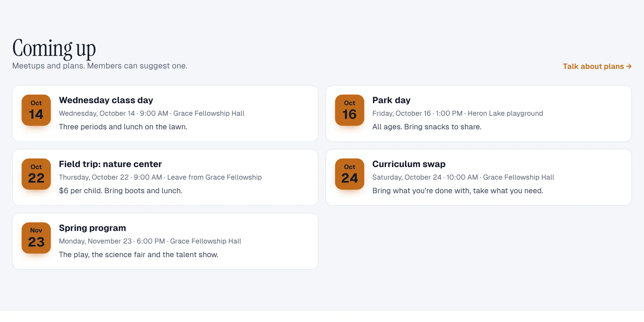Click 'Saturday, October 24 · 10:00 AM' details line
Viewport: 644px width, 322px height.
tap(463, 177)
